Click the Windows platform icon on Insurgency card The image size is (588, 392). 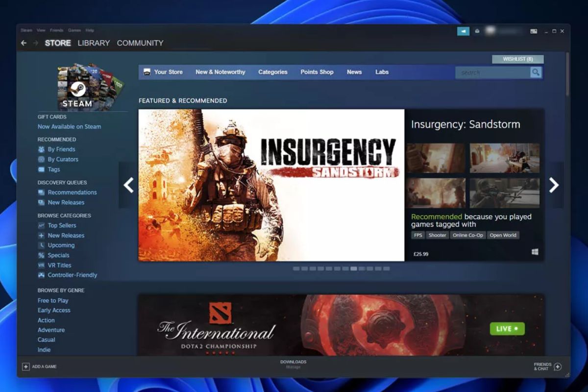pos(535,252)
